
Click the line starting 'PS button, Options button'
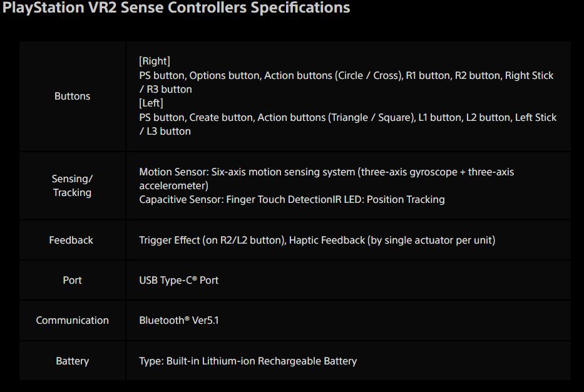(x=346, y=76)
